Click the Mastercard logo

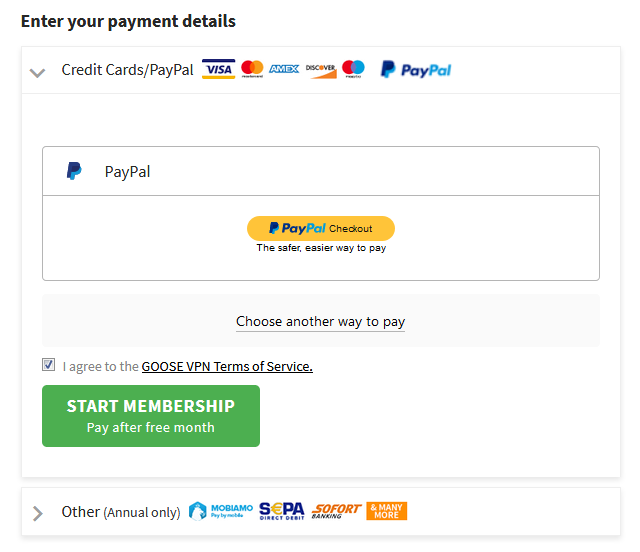tap(252, 69)
